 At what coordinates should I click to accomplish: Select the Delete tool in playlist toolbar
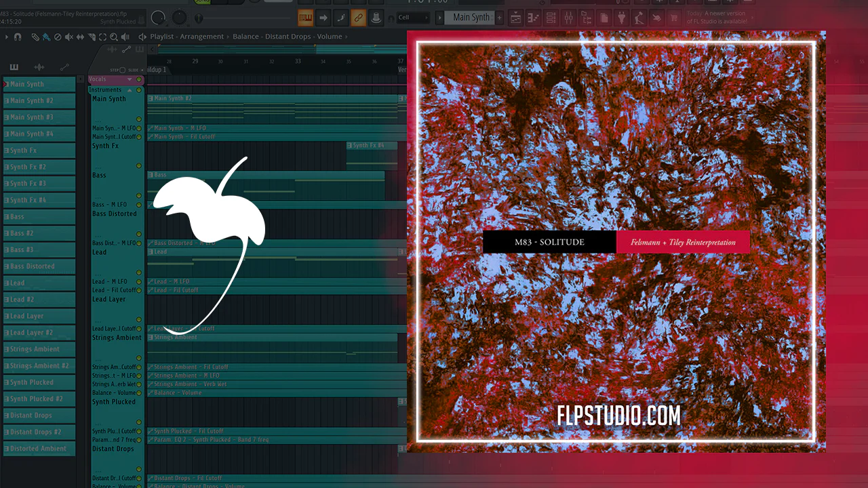tap(57, 37)
